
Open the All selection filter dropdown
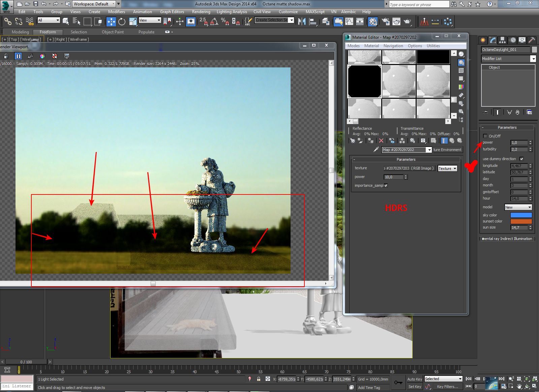pos(49,20)
